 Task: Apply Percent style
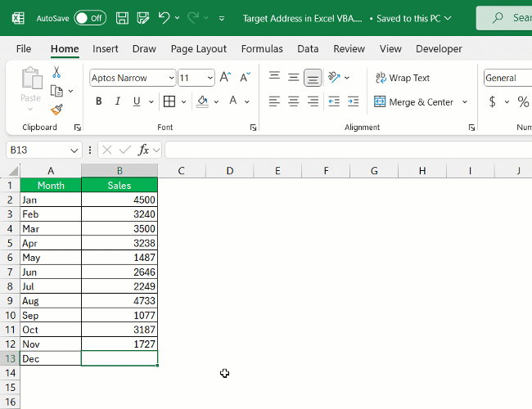pos(523,101)
